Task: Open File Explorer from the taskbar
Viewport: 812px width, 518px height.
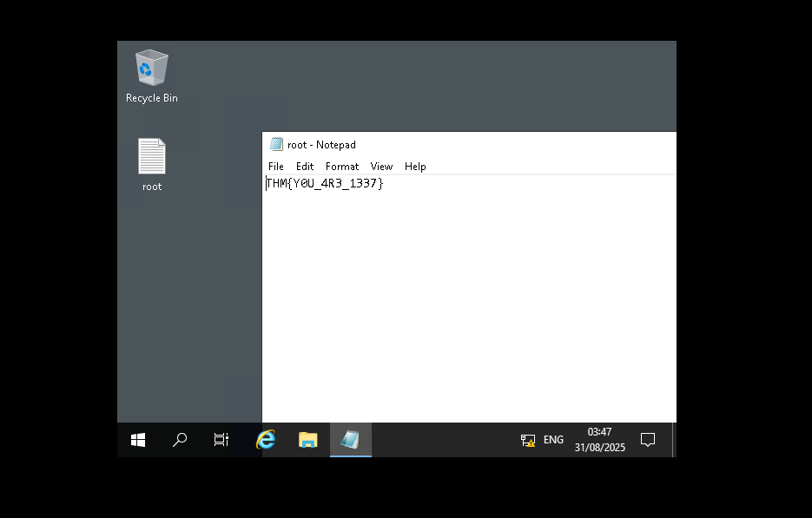Action: click(x=307, y=440)
